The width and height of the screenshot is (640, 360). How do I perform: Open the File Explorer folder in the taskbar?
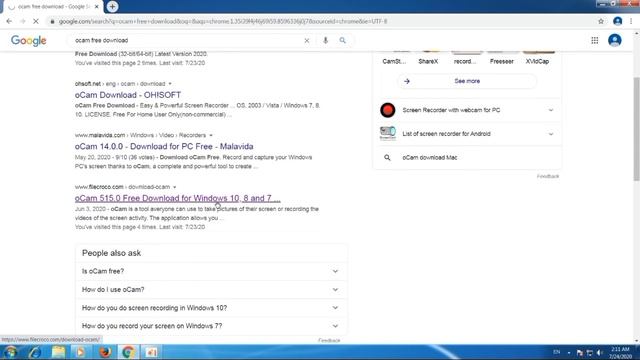(58, 352)
